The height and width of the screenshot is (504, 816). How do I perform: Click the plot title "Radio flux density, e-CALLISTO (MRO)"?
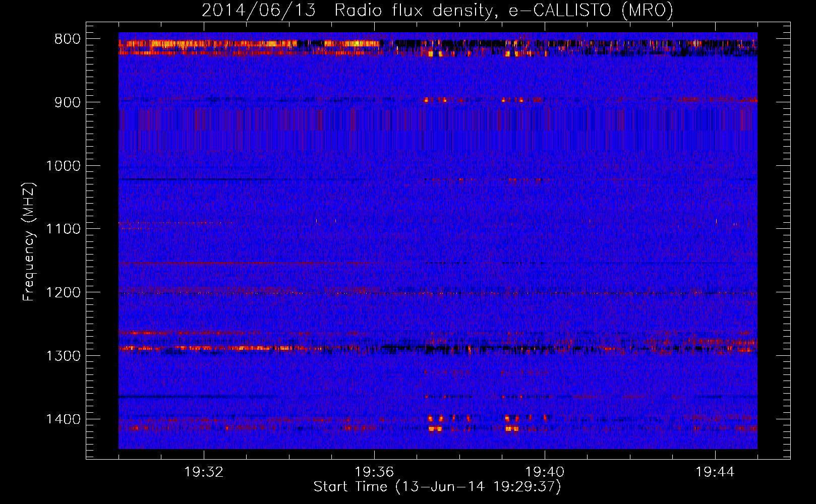pos(504,10)
